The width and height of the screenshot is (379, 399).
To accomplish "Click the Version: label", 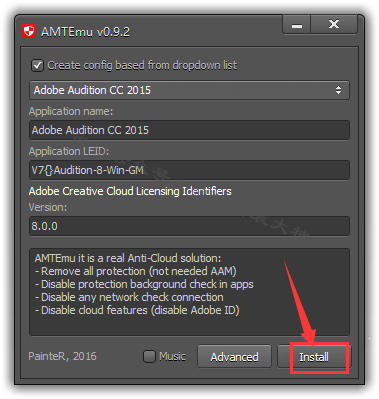I will 48,207.
